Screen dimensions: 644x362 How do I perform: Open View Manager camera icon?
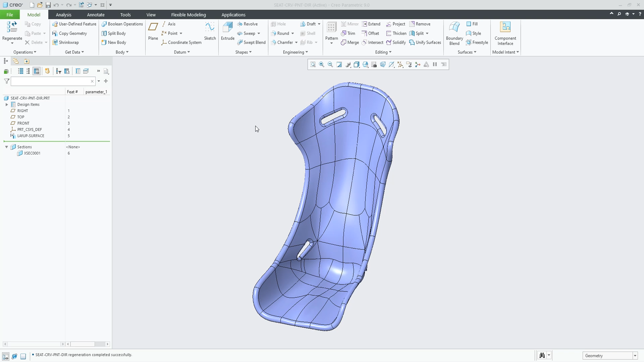[x=374, y=64]
